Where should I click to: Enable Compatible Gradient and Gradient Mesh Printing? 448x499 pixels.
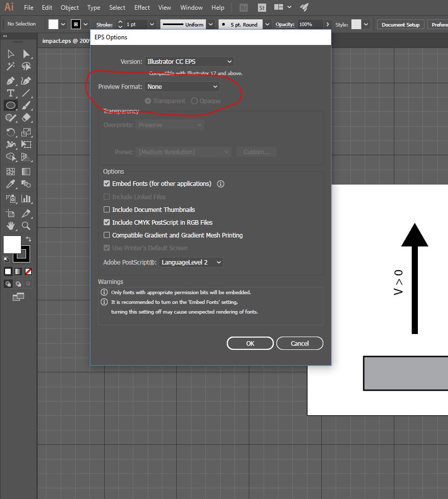point(107,235)
